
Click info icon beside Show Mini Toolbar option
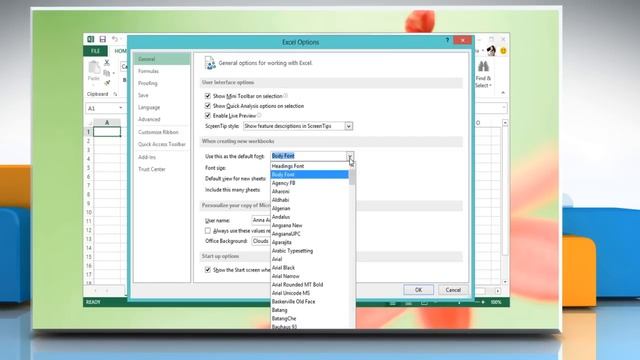click(x=285, y=96)
